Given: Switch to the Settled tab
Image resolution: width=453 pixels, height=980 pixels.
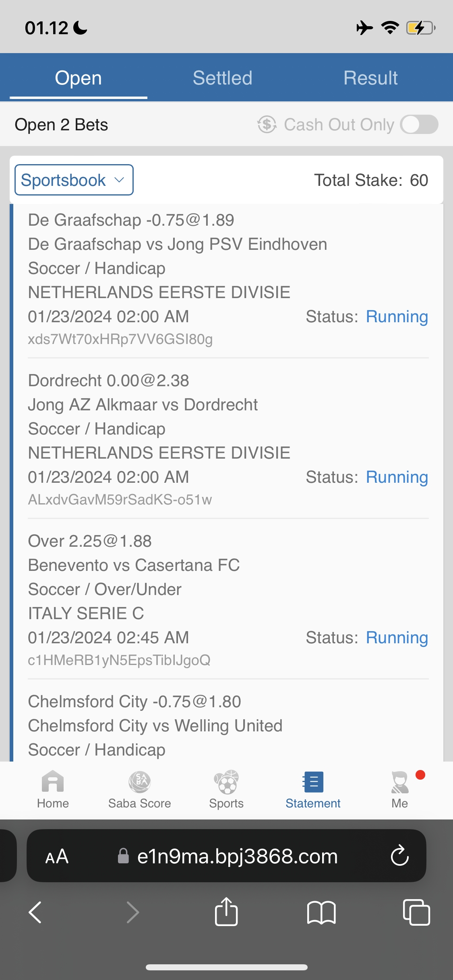Looking at the screenshot, I should pos(222,78).
